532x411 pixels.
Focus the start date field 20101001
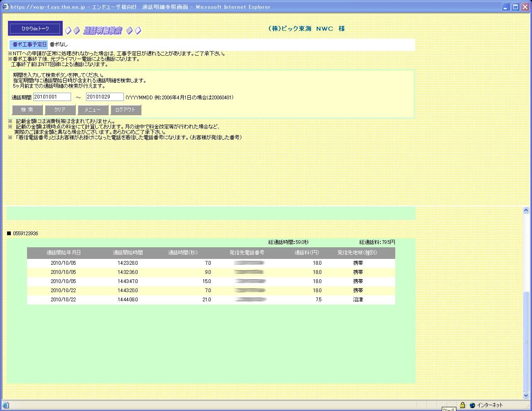tap(52, 97)
